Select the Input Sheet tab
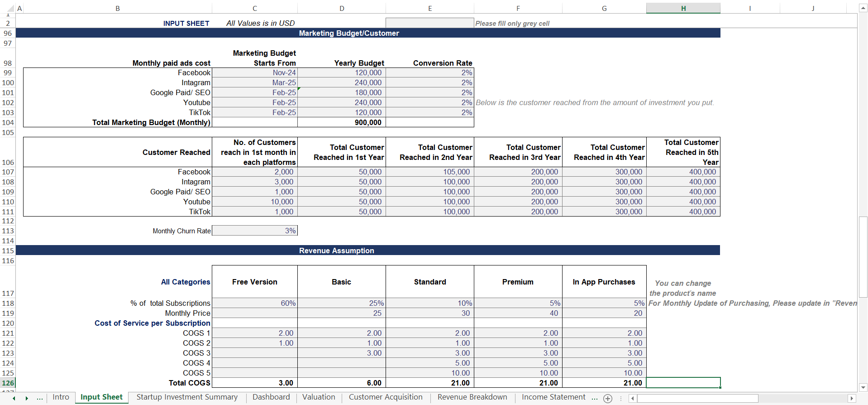The width and height of the screenshot is (868, 405). (x=101, y=397)
